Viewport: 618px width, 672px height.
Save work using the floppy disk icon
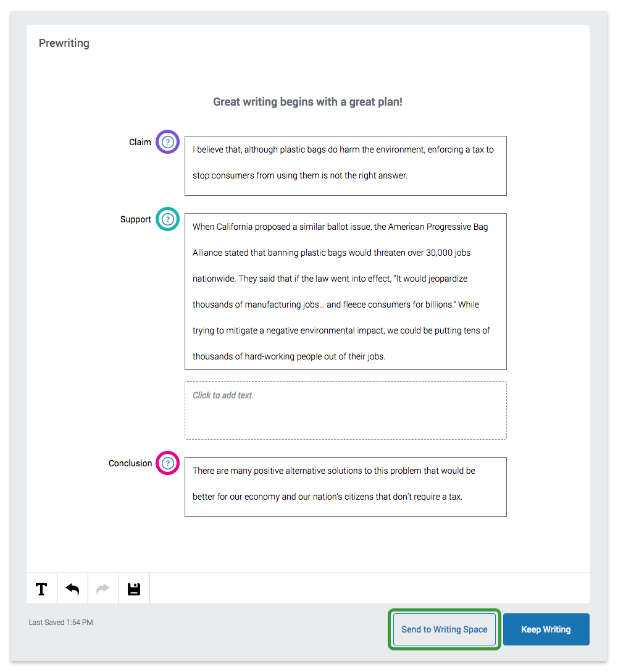click(134, 589)
